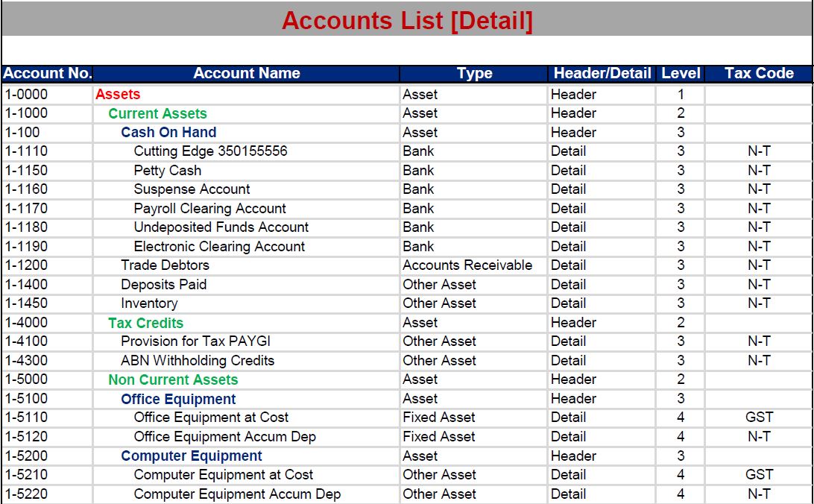Click Level 1 value for Assets row
This screenshot has height=504, width=814.
coord(681,95)
